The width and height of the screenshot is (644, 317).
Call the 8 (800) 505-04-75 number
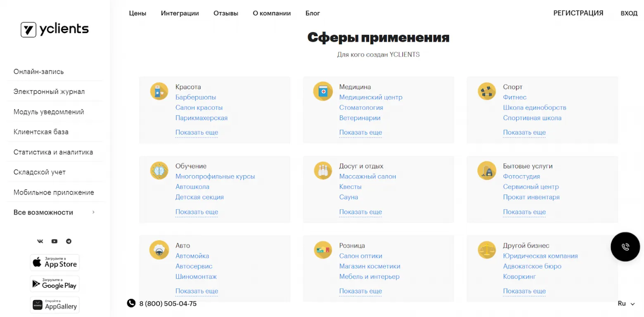(x=168, y=304)
